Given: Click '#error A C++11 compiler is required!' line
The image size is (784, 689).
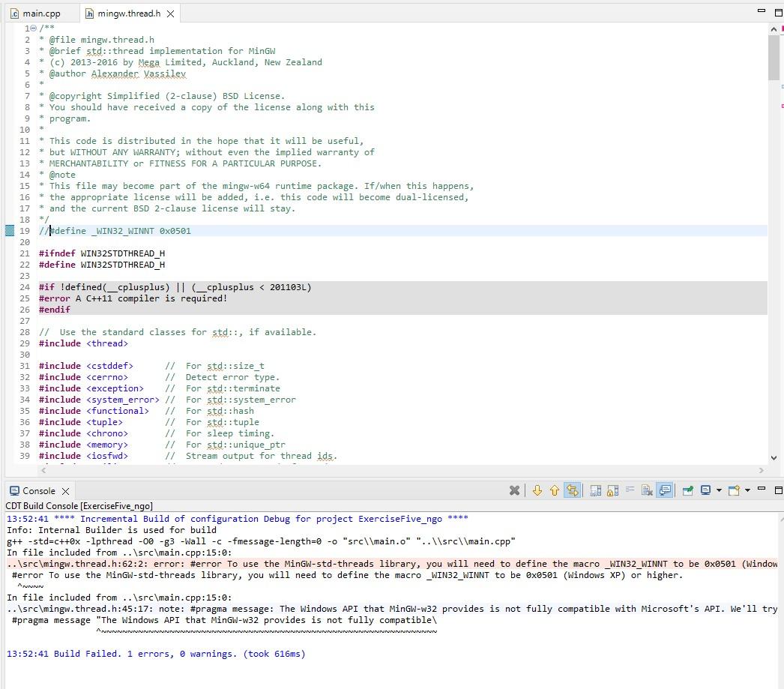Looking at the screenshot, I should tap(133, 298).
